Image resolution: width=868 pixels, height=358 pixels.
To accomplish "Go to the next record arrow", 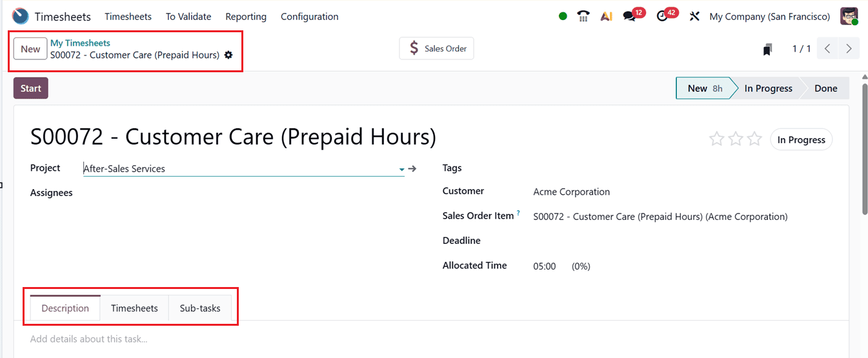I will coord(849,48).
